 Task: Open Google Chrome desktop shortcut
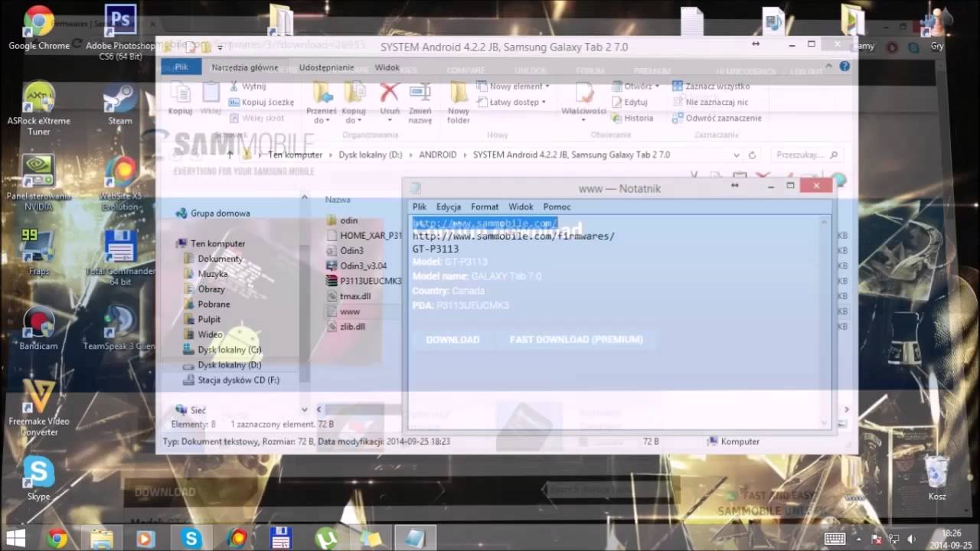pyautogui.click(x=38, y=28)
